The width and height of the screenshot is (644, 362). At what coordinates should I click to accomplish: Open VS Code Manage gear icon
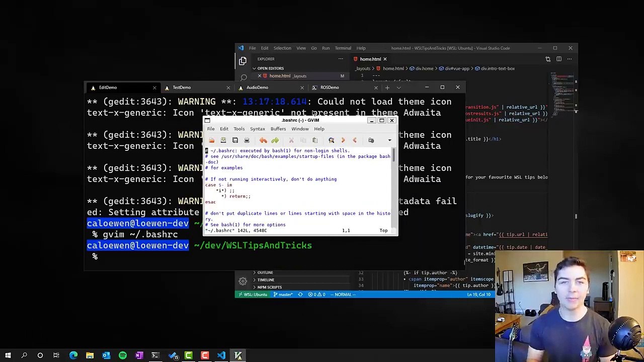243,281
